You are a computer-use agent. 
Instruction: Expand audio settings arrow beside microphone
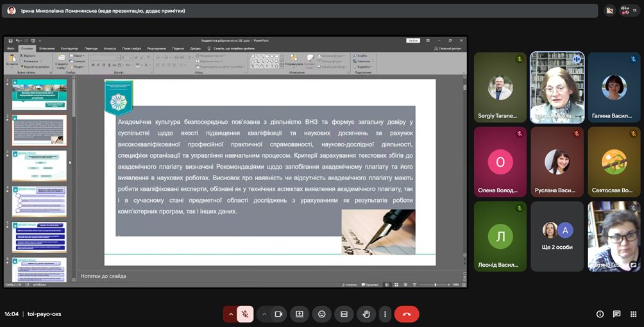[x=230, y=314]
